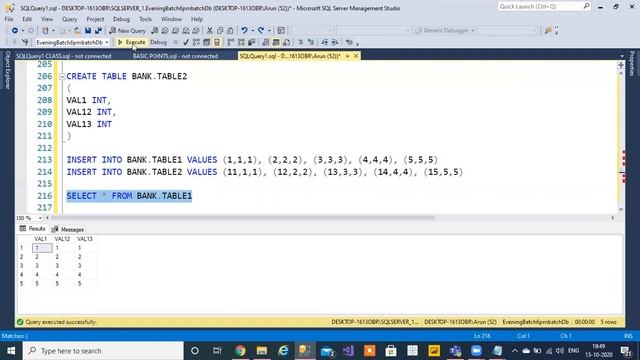
Task: Click the Paste icon in toolbar
Action: pos(230,31)
